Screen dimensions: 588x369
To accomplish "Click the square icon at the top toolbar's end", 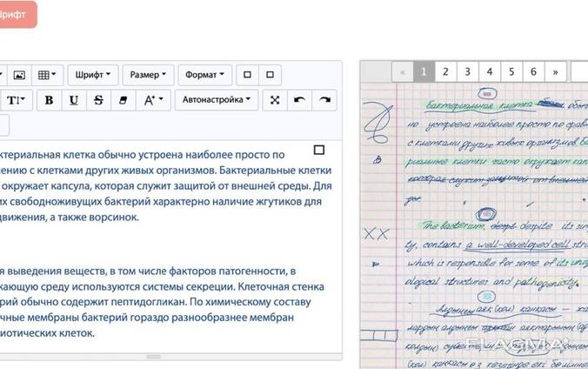I will click(270, 75).
